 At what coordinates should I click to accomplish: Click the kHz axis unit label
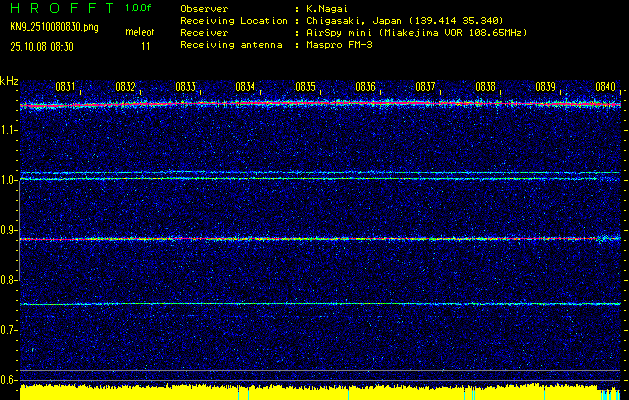click(9, 80)
